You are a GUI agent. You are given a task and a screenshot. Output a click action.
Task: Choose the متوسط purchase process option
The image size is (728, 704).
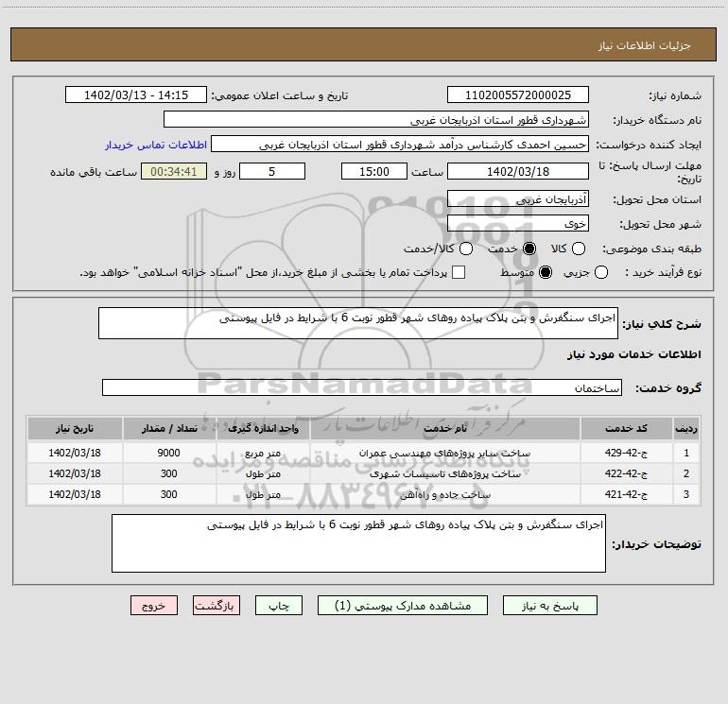(x=546, y=272)
